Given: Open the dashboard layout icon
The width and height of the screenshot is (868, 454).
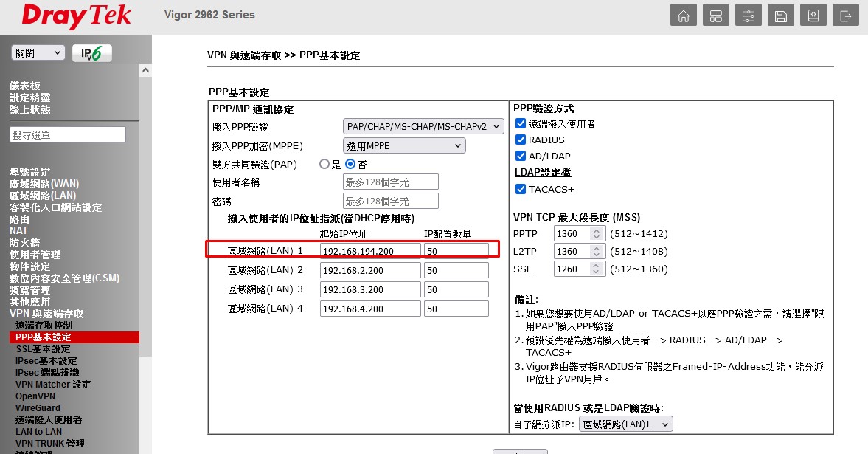Looking at the screenshot, I should 715,16.
